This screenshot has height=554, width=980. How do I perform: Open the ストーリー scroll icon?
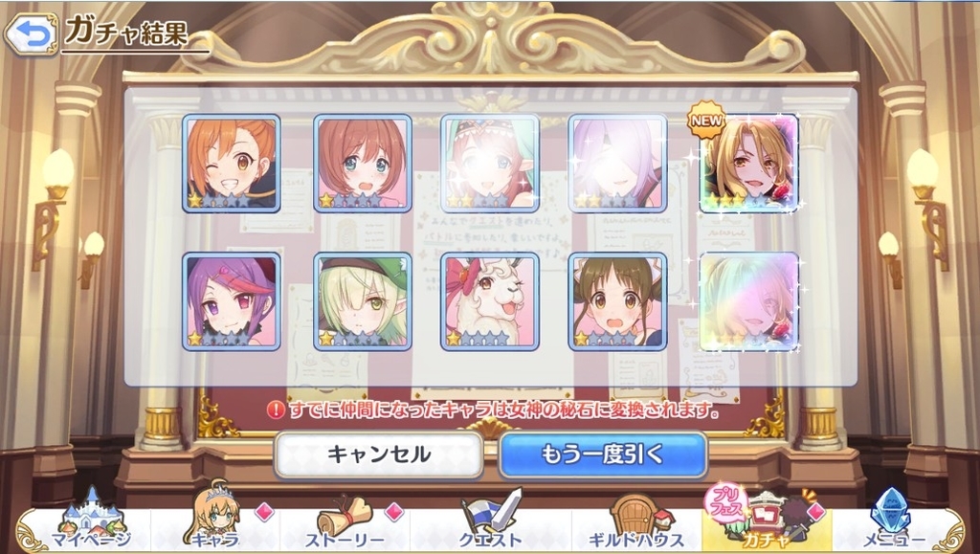point(344,521)
